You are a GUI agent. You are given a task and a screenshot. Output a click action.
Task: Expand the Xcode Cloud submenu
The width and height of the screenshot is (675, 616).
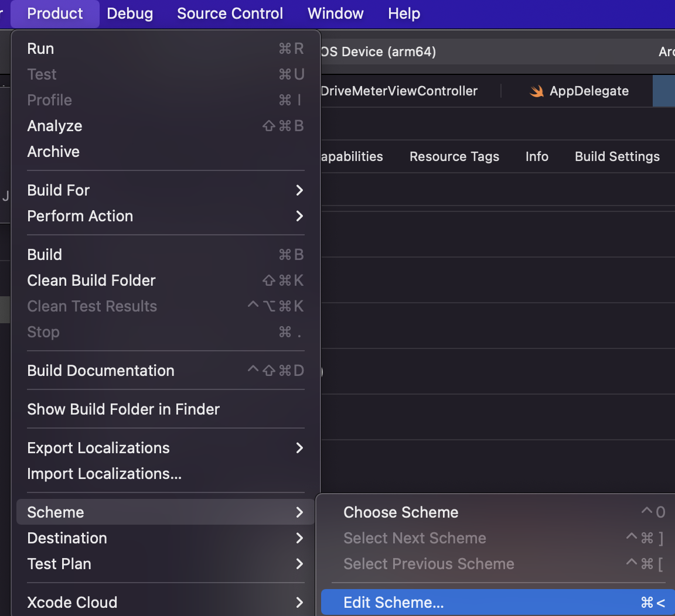166,602
